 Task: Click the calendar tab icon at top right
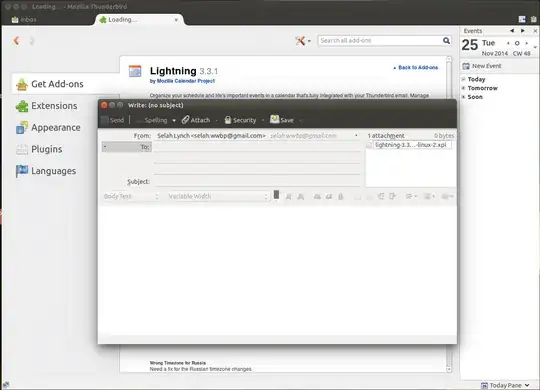[522, 20]
